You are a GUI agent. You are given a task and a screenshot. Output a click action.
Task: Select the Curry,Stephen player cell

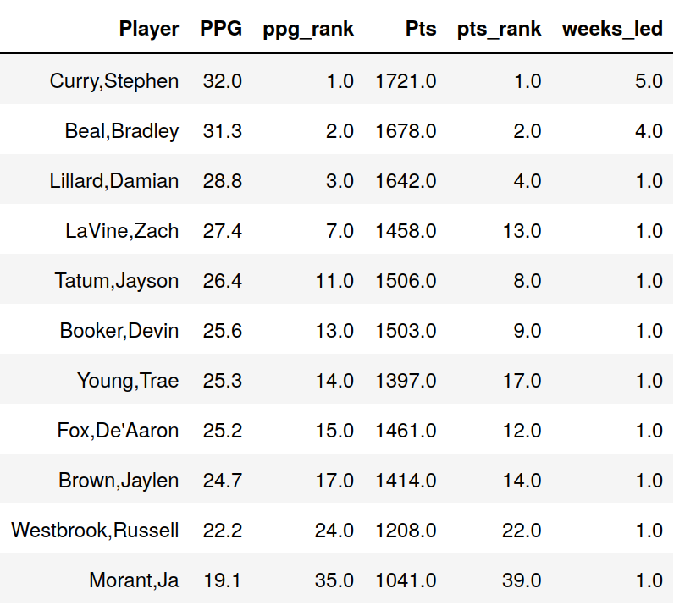click(114, 81)
